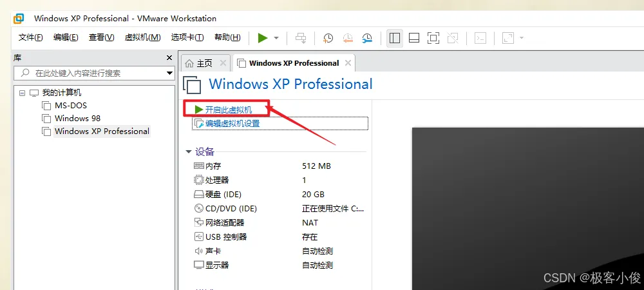Close the 主页 tab
The height and width of the screenshot is (290, 644).
tap(223, 63)
